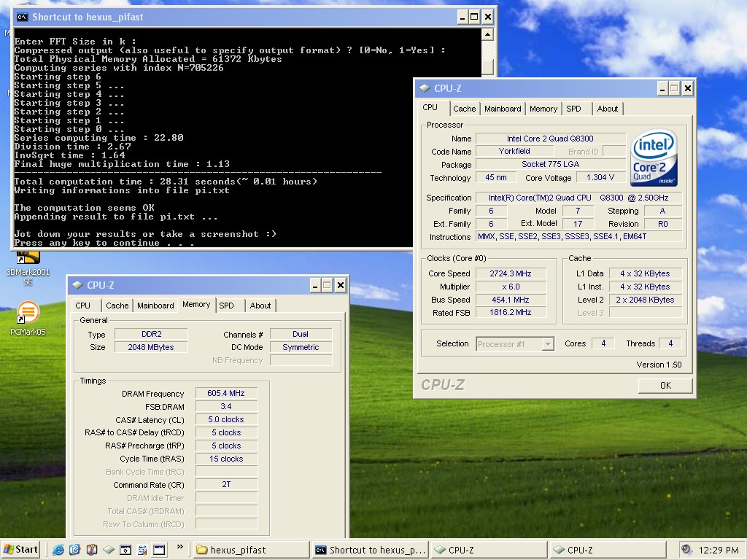Switch to hexus_pifast folder taskbar button
This screenshot has height=560, width=747.
pyautogui.click(x=251, y=550)
